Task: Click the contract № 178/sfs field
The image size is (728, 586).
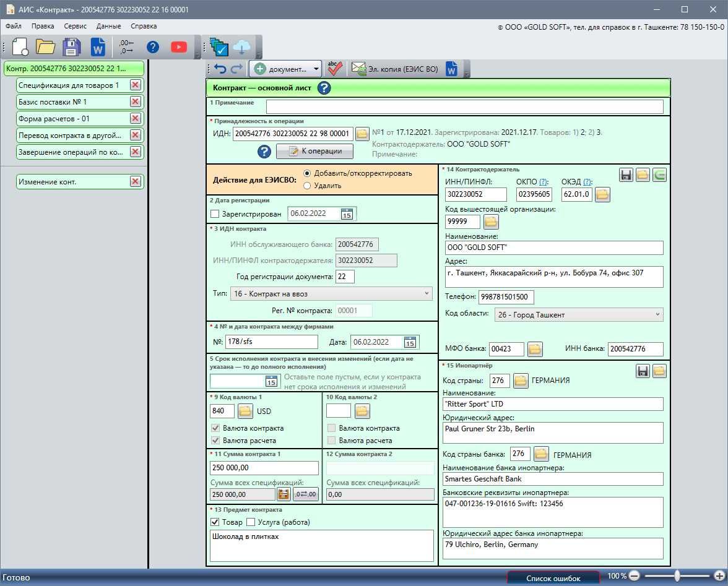Action: click(272, 342)
